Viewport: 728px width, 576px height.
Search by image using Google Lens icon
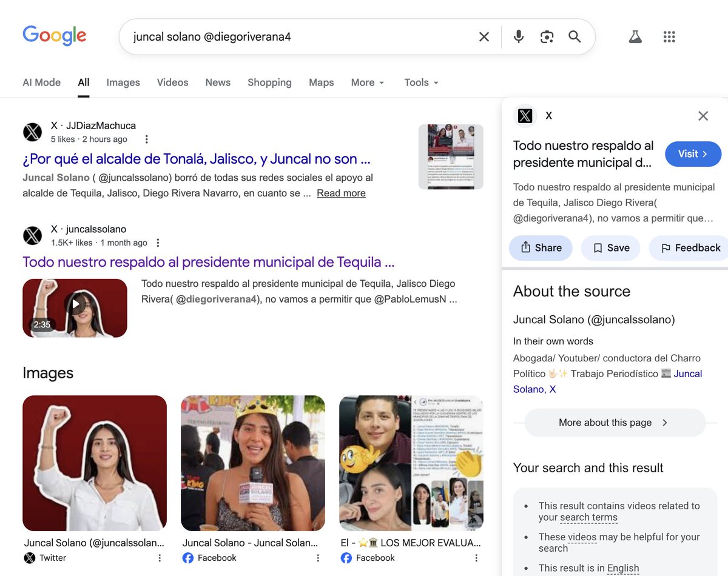click(x=547, y=36)
